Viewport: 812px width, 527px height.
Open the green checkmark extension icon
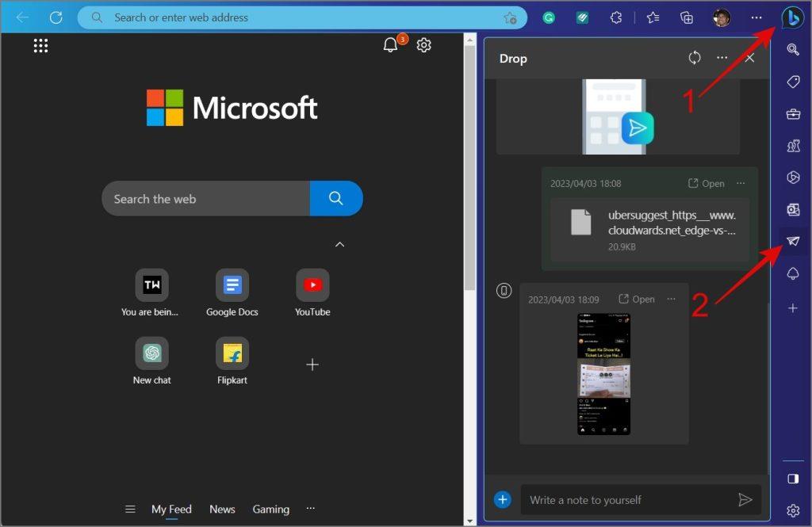[x=583, y=18]
